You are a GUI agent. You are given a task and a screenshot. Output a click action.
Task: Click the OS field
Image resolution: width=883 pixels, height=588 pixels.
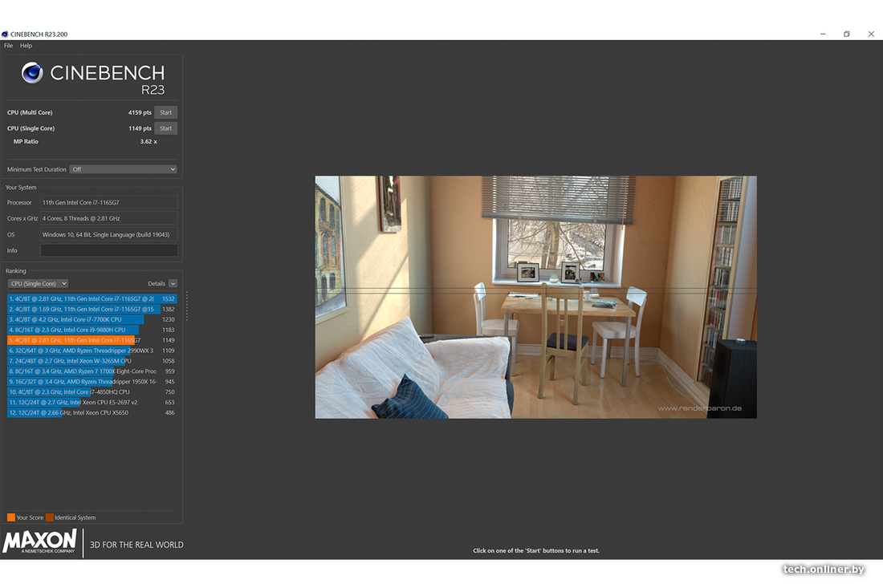coord(108,234)
